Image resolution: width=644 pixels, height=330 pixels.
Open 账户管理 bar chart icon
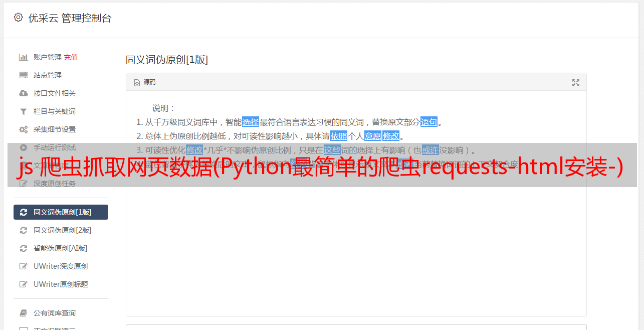pos(23,57)
